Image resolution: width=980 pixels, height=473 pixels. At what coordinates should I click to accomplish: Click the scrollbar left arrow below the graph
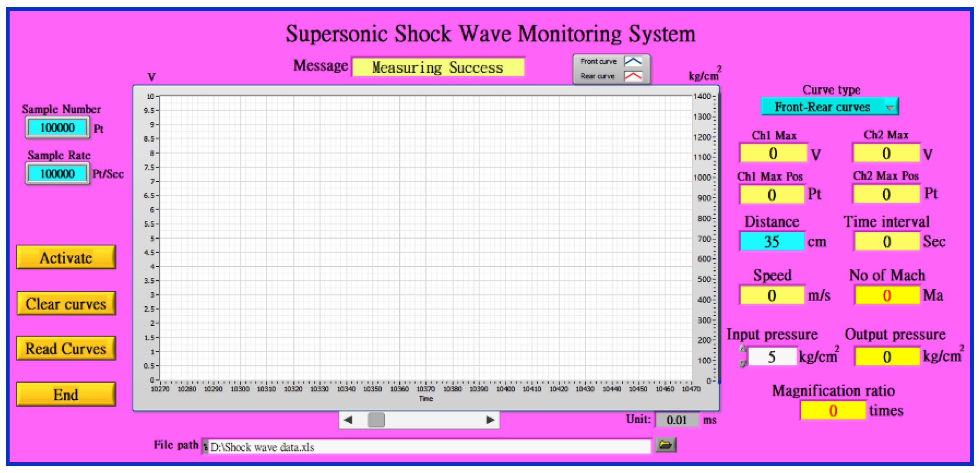point(348,420)
